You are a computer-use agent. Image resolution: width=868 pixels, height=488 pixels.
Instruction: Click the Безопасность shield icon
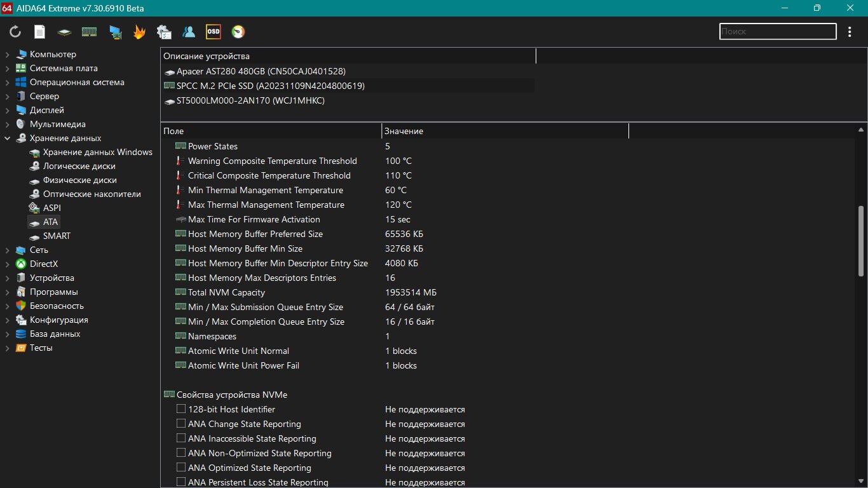21,306
